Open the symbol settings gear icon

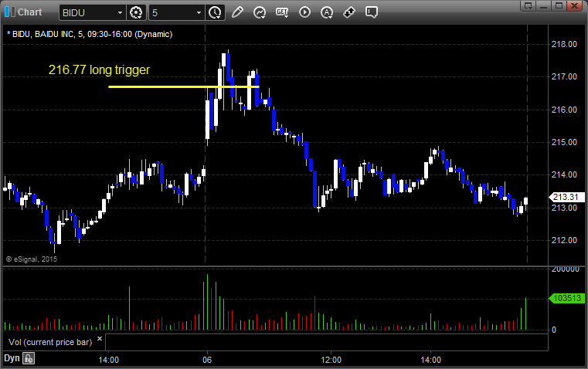coord(136,12)
